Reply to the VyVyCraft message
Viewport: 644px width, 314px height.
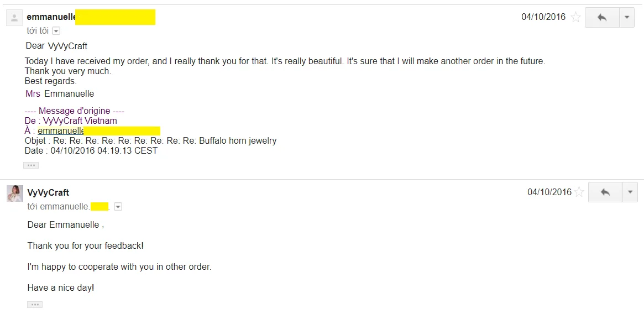click(x=605, y=192)
